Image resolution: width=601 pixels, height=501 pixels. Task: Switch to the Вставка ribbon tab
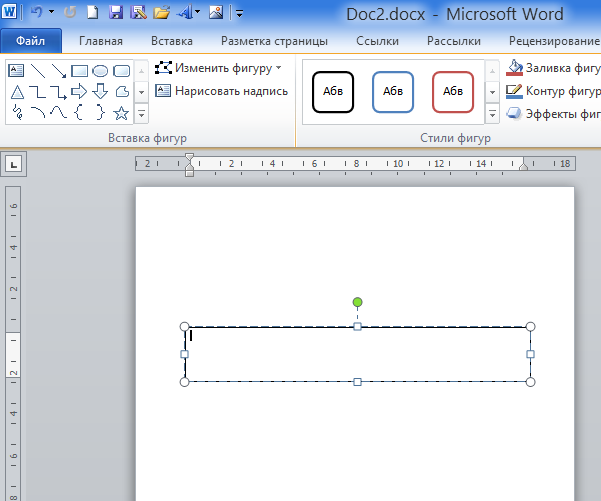click(x=172, y=41)
